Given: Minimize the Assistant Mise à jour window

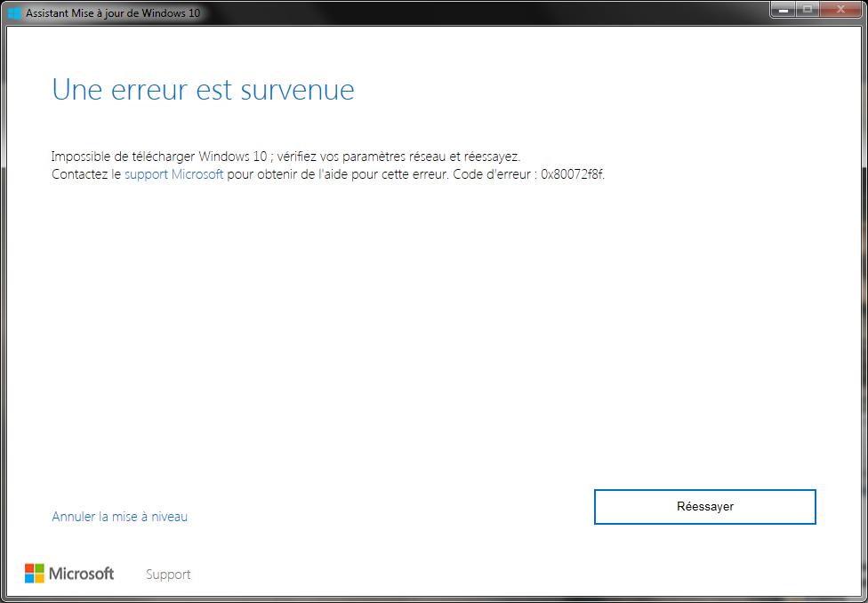Looking at the screenshot, I should pos(784,10).
